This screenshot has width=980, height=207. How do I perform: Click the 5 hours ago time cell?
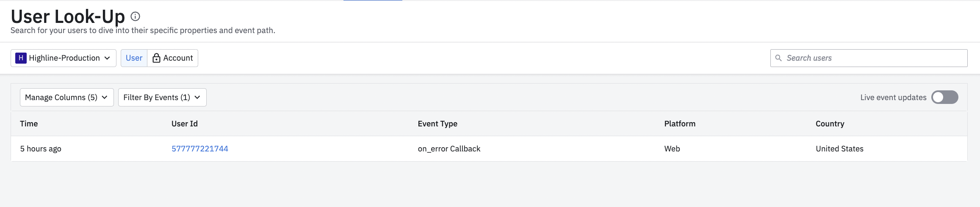41,148
